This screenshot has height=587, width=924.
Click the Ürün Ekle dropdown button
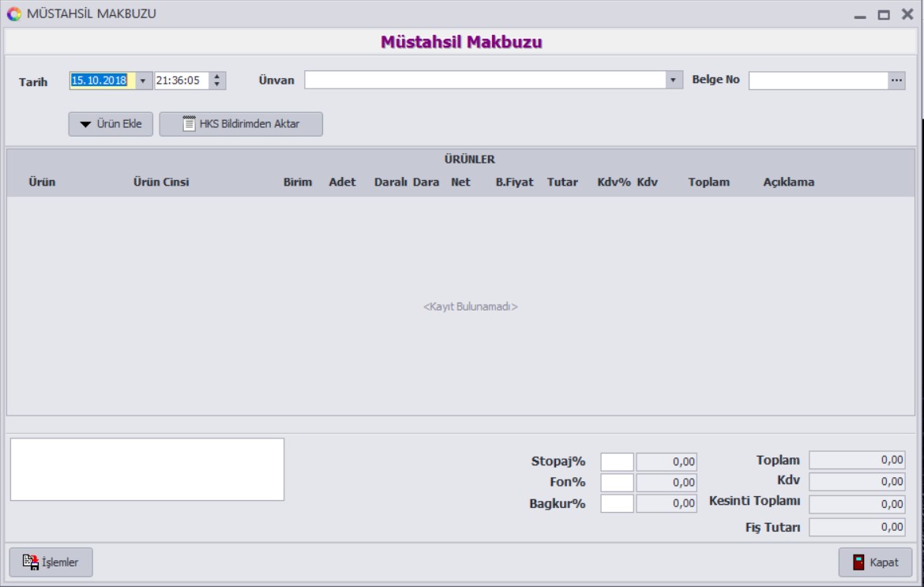point(111,124)
